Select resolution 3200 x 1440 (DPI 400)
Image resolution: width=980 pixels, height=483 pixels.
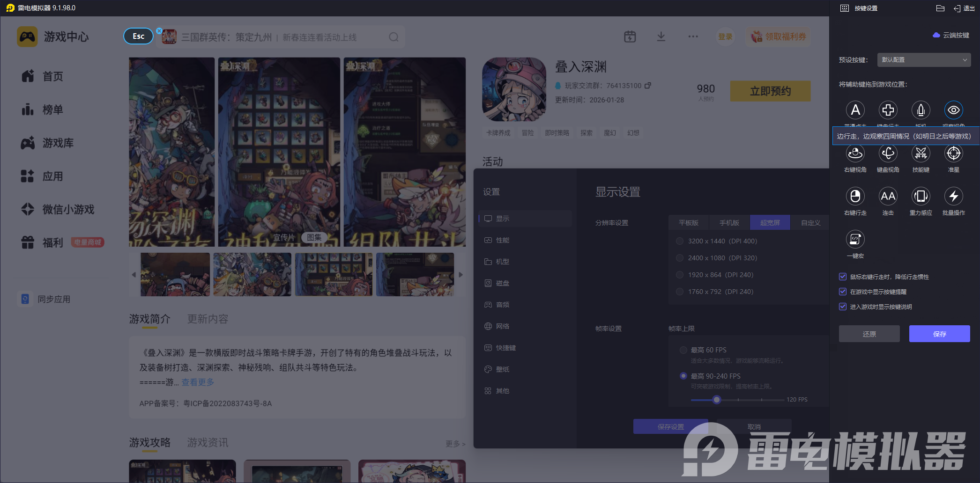pos(680,241)
